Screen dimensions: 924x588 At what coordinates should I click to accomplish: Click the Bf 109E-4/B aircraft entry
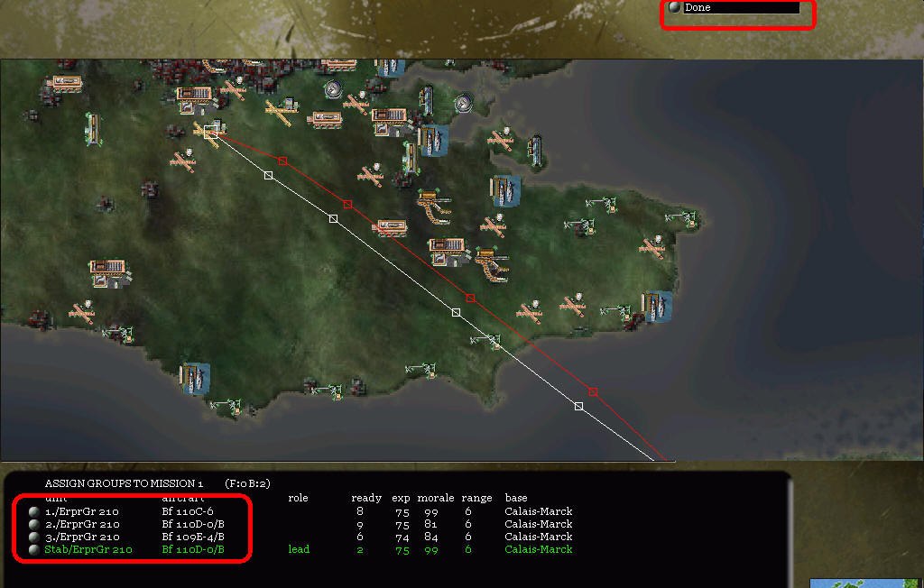pos(193,537)
